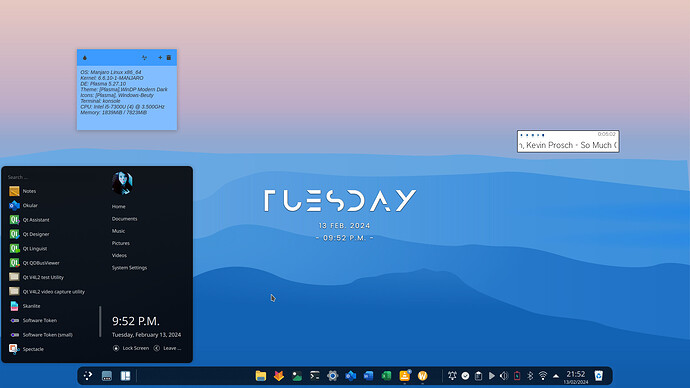Image resolution: width=690 pixels, height=388 pixels.
Task: Click Lock Screen in the launcher
Action: pos(131,348)
